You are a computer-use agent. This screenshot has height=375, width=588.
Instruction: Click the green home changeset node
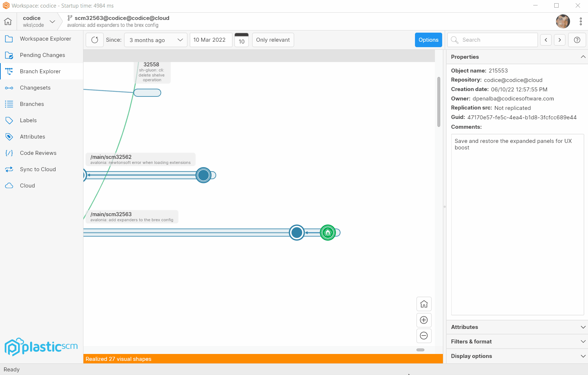[328, 232]
